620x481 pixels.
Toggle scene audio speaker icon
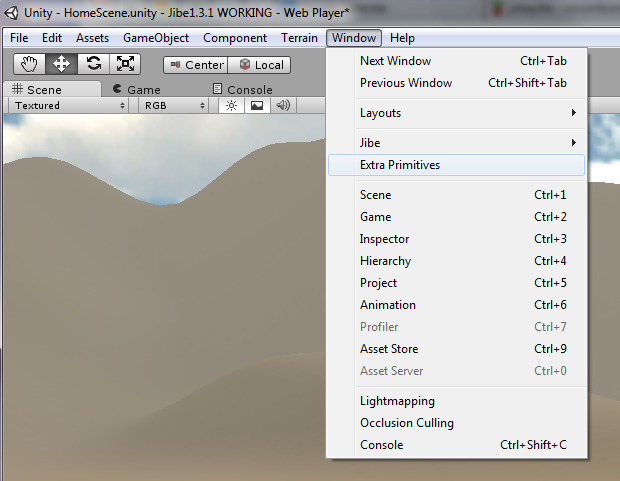[x=283, y=105]
